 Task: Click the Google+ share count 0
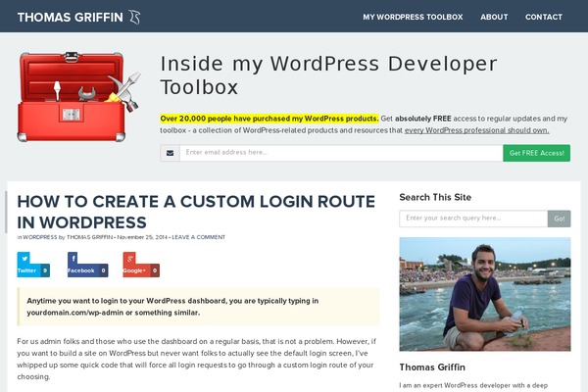pos(155,270)
